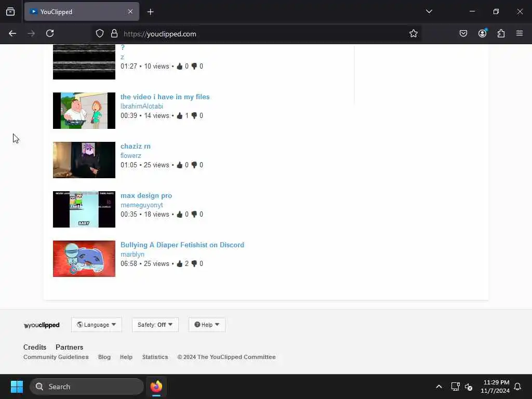Select the YouClipped tab

point(82,12)
